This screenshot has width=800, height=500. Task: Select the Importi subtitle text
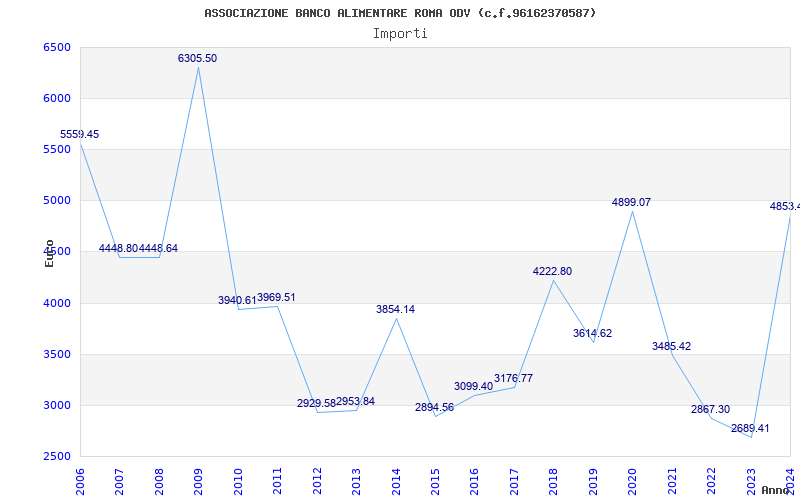(400, 34)
